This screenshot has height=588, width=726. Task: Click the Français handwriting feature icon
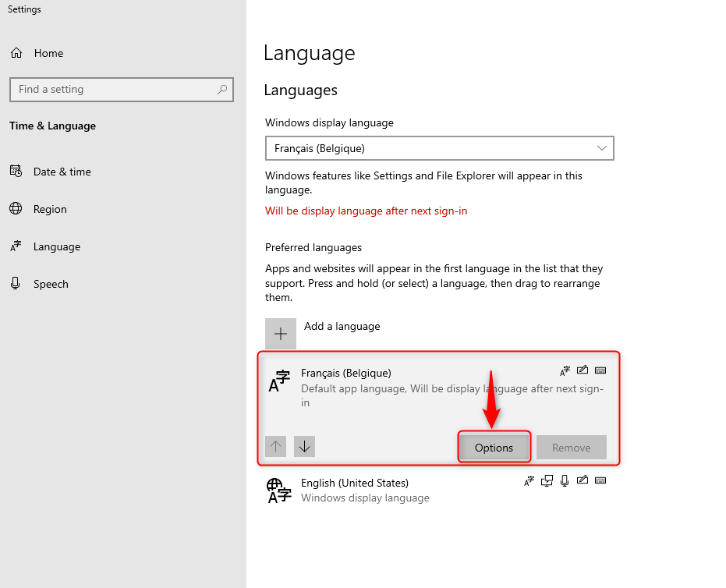(583, 370)
